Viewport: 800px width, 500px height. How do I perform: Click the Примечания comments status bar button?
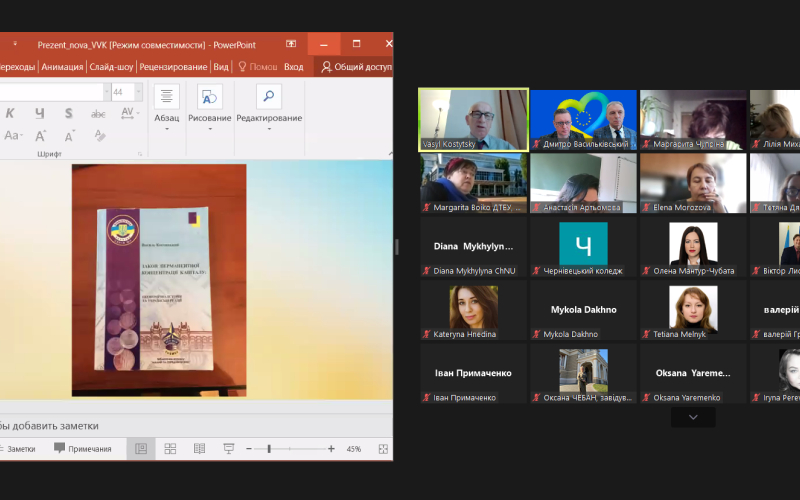83,449
